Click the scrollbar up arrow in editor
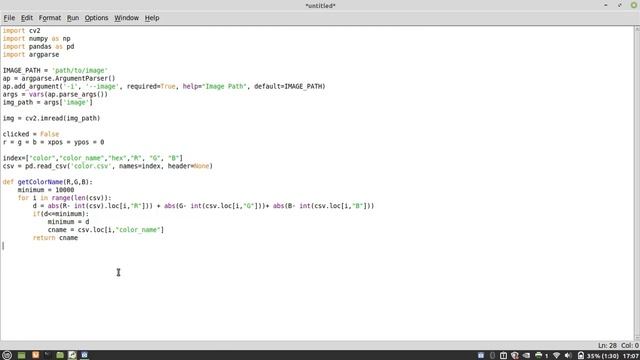Screen dimensions: 640x360 coord(637,29)
